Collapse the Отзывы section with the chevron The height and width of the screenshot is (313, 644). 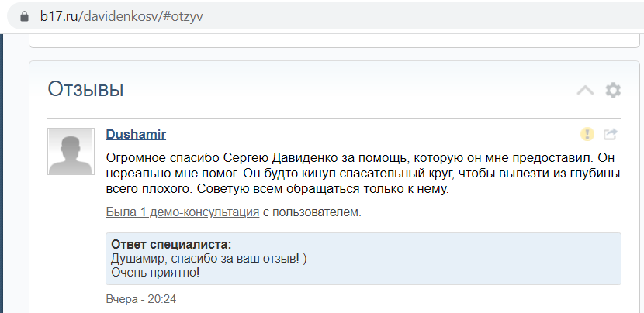[585, 90]
